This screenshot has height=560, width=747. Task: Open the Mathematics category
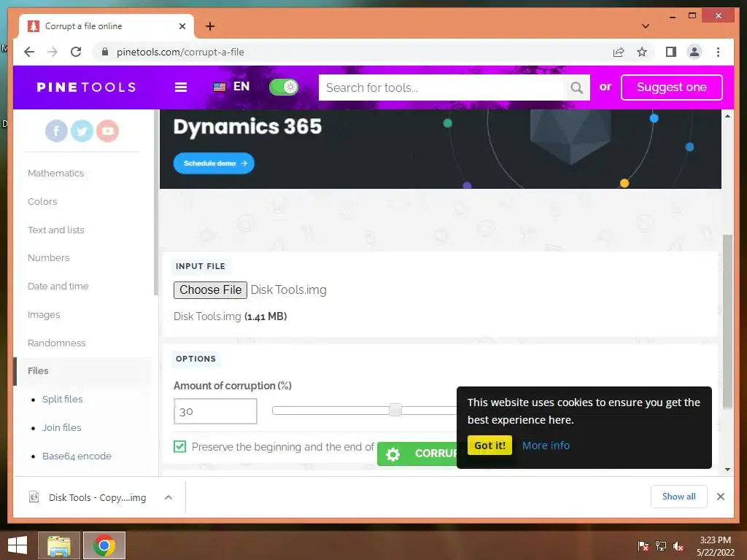tap(55, 174)
